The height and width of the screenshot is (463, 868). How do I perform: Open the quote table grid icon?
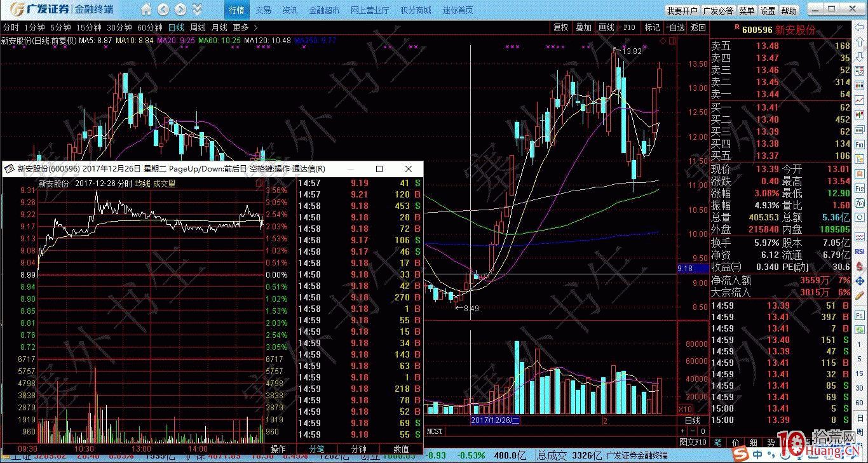click(860, 86)
